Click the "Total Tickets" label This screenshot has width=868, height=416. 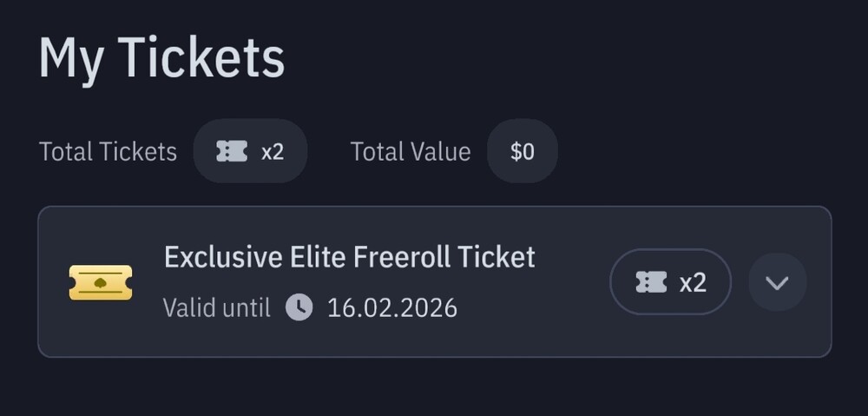point(108,152)
